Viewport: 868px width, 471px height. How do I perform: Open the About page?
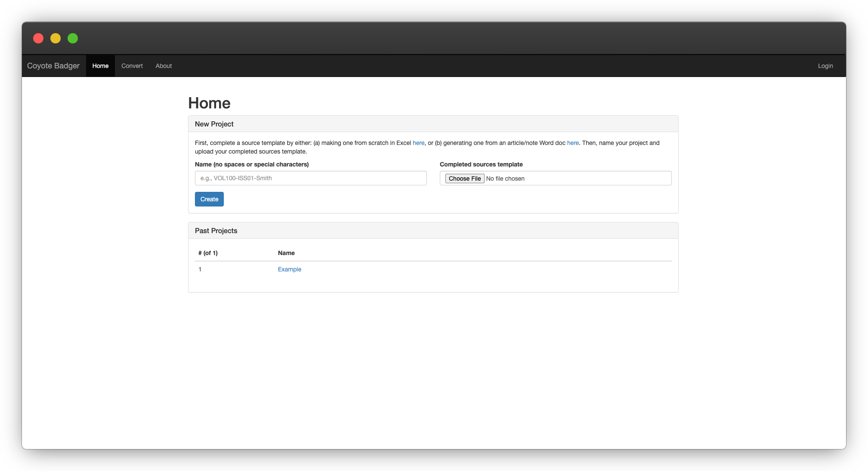coord(164,66)
